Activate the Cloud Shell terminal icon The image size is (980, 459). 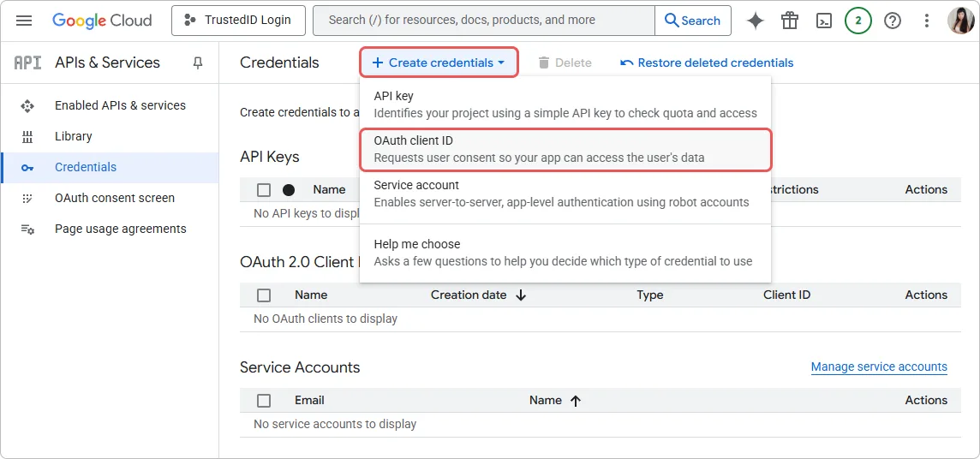823,21
